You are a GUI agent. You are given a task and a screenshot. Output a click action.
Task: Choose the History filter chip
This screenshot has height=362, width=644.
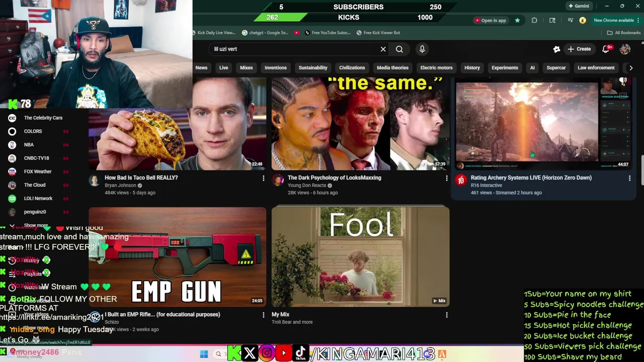coord(472,68)
